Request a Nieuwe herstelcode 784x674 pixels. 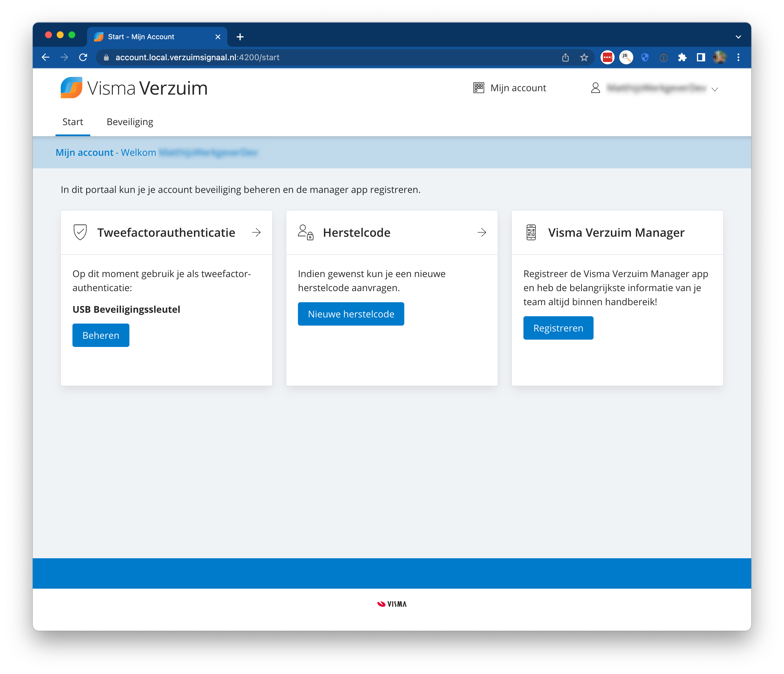[351, 314]
